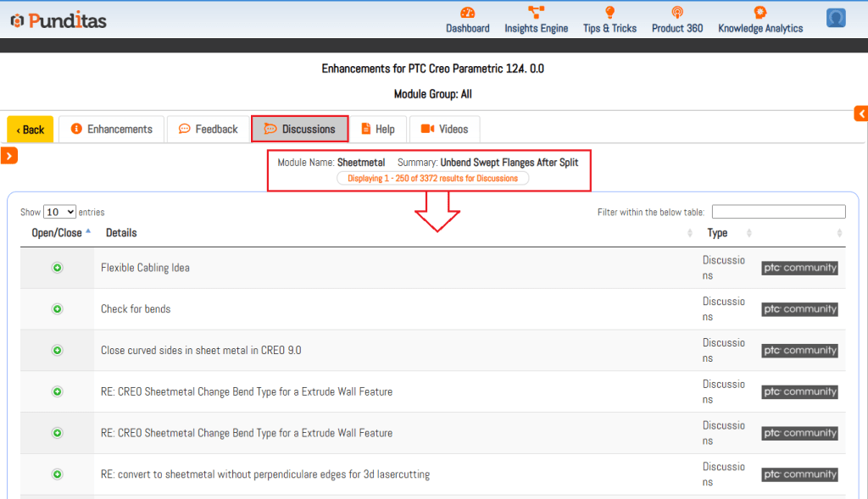
Task: Collapse the right orange side panel arrow
Action: point(860,114)
